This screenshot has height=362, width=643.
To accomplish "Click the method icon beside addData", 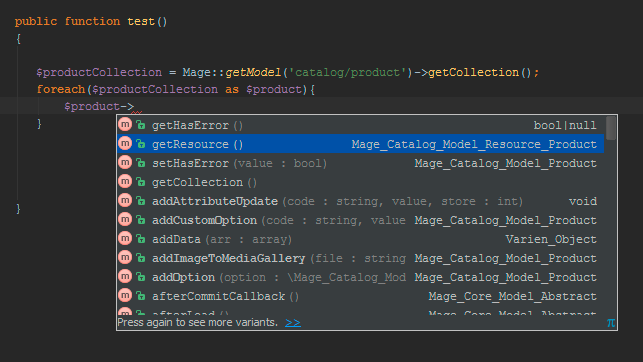I will point(125,239).
